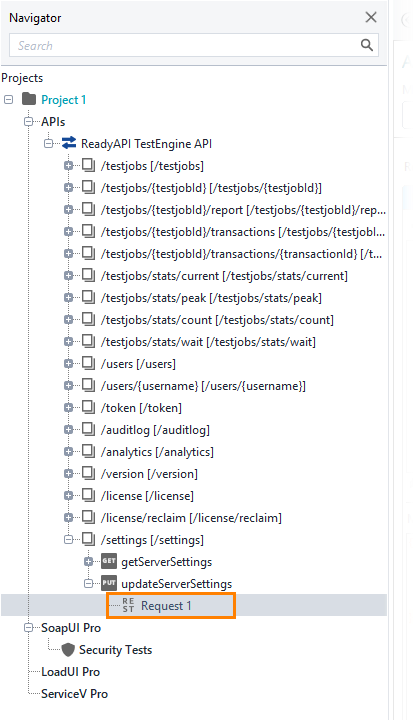Click the GET icon beside getServerSettings
The height and width of the screenshot is (720, 414).
point(109,561)
